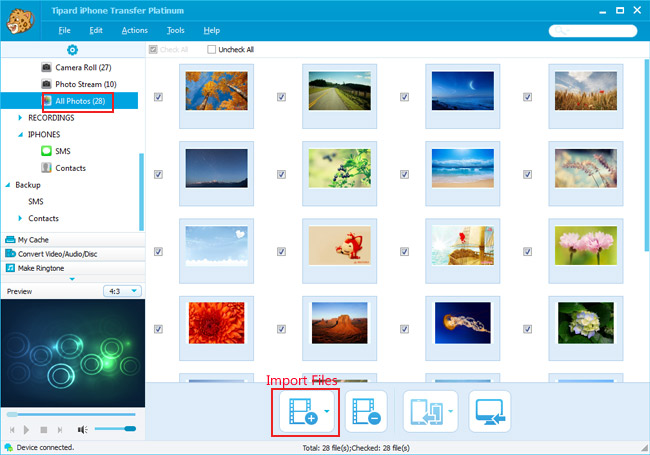Uncheck the autumn trees photo checkbox
Screen dimensions: 650x455
[x=158, y=97]
